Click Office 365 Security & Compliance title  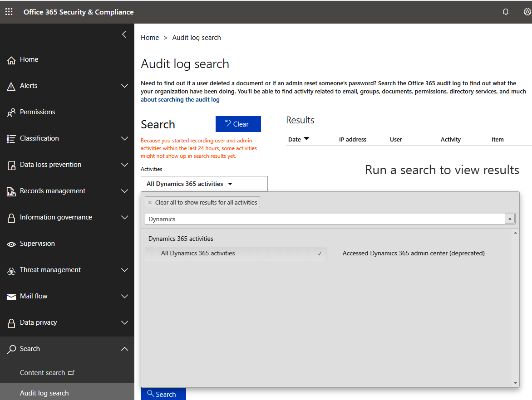pyautogui.click(x=79, y=12)
